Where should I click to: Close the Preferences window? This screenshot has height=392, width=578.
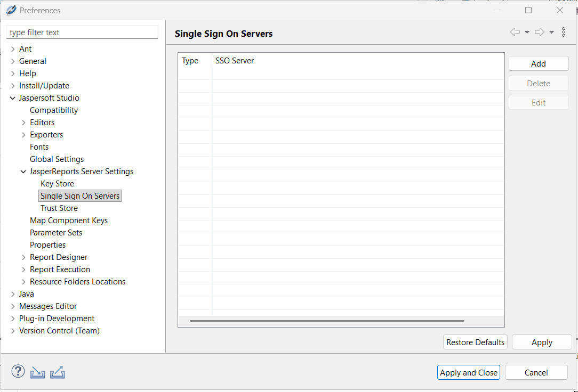[559, 10]
